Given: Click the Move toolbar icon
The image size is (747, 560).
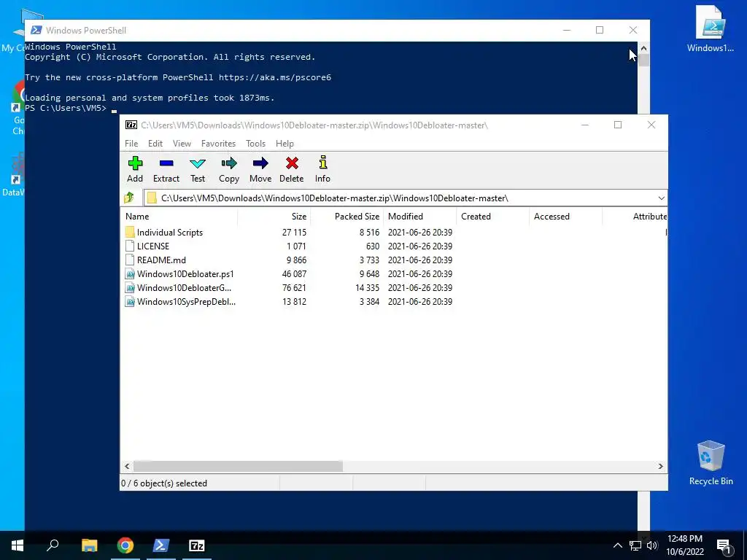Looking at the screenshot, I should point(260,169).
